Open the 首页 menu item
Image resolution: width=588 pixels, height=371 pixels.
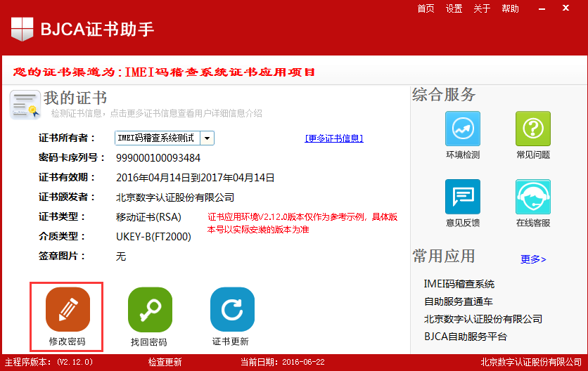pos(426,8)
